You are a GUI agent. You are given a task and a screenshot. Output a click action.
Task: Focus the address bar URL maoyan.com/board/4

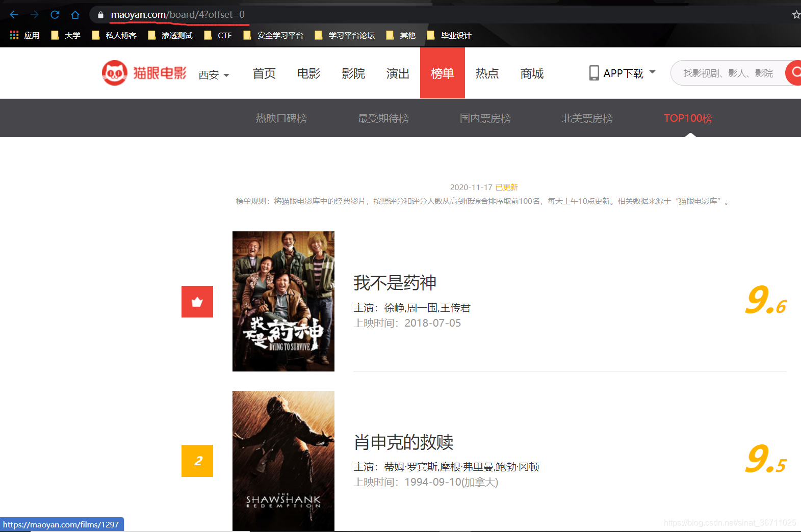pyautogui.click(x=177, y=15)
